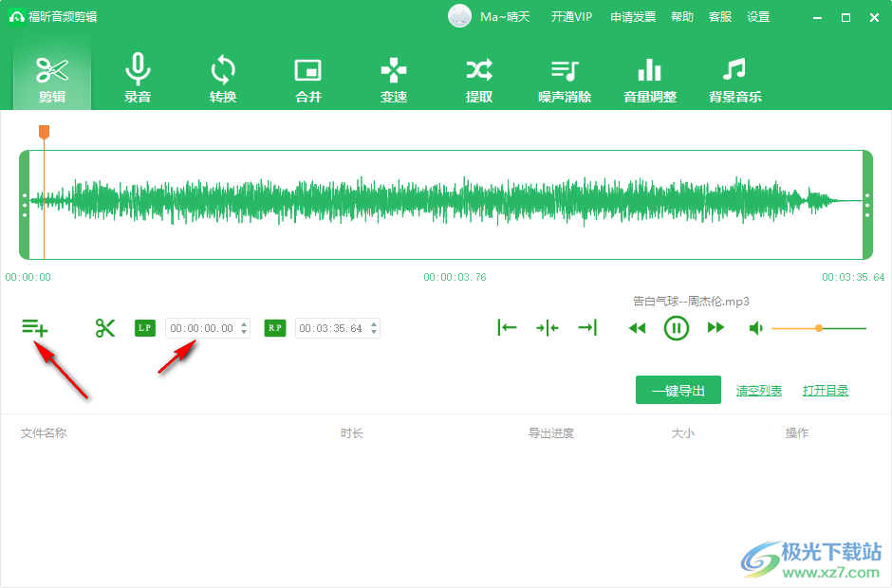Click the scissors cut icon beside LP
892x588 pixels.
click(x=105, y=328)
